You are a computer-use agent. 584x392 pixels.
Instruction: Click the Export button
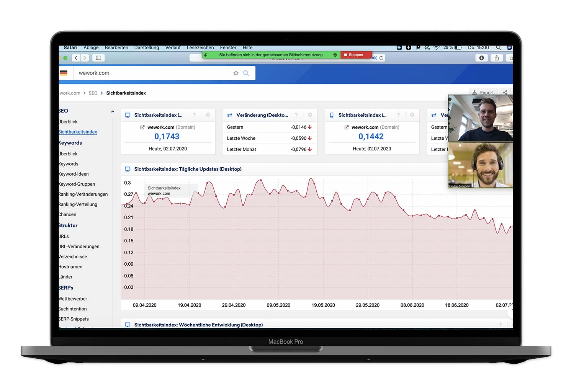483,93
